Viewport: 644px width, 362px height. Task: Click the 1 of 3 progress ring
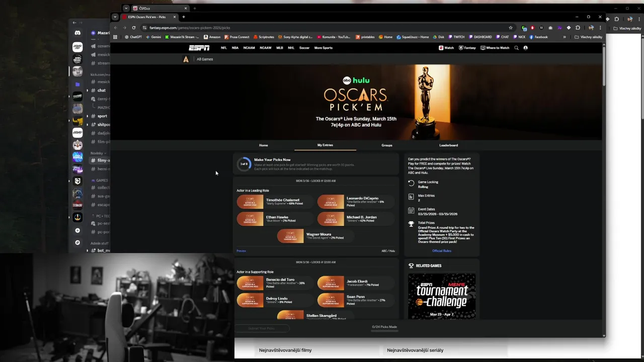pyautogui.click(x=244, y=164)
